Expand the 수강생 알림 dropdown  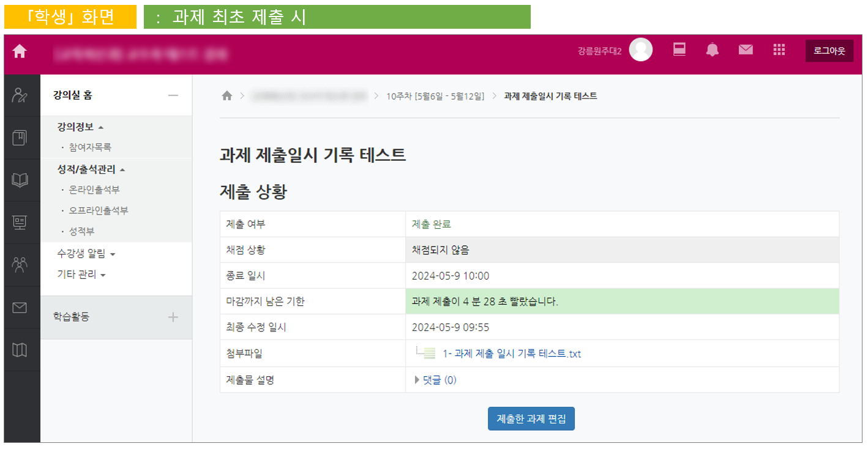[x=86, y=253]
